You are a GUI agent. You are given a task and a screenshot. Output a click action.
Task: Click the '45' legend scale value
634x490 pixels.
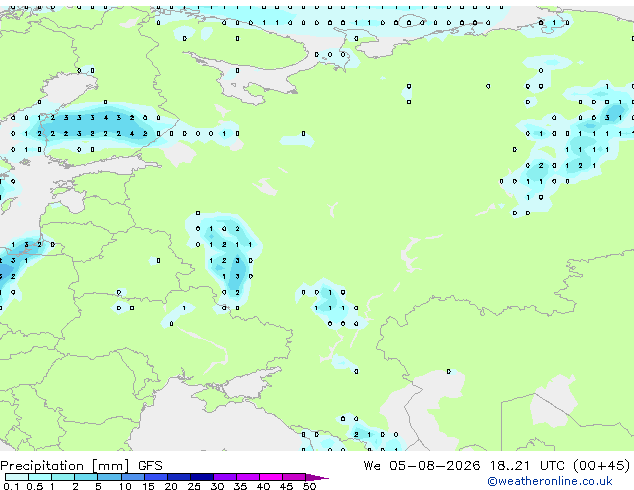[x=286, y=486]
